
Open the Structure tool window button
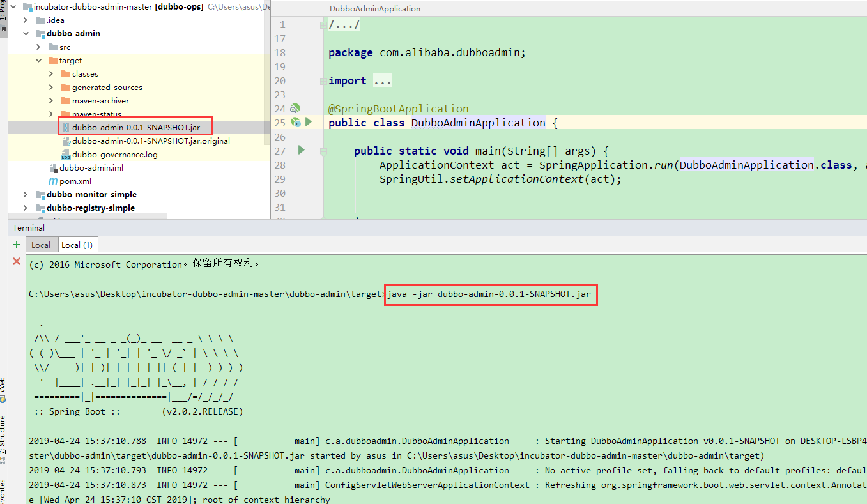coord(3,440)
